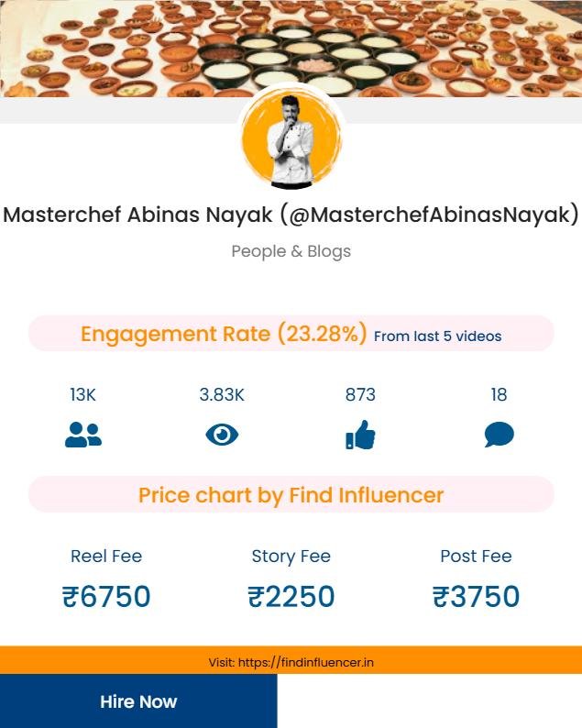Click the subscribers people icon
The height and width of the screenshot is (728, 582).
pos(83,435)
